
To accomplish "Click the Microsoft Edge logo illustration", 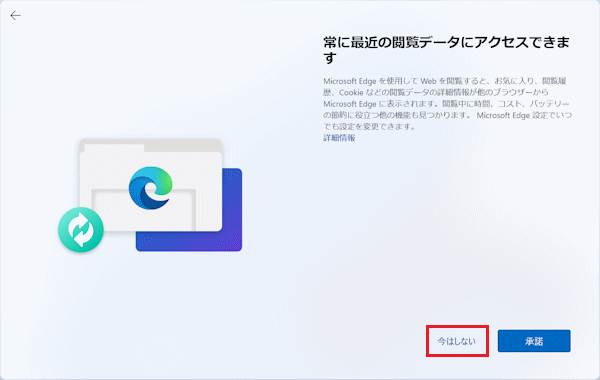I will 150,188.
